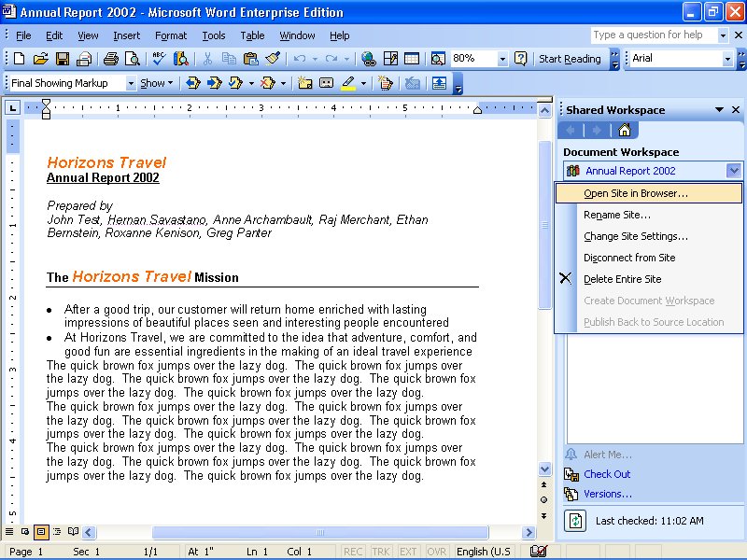Viewport: 747px width, 560px height.
Task: Run Spelling and Grammar check
Action: coord(159,59)
